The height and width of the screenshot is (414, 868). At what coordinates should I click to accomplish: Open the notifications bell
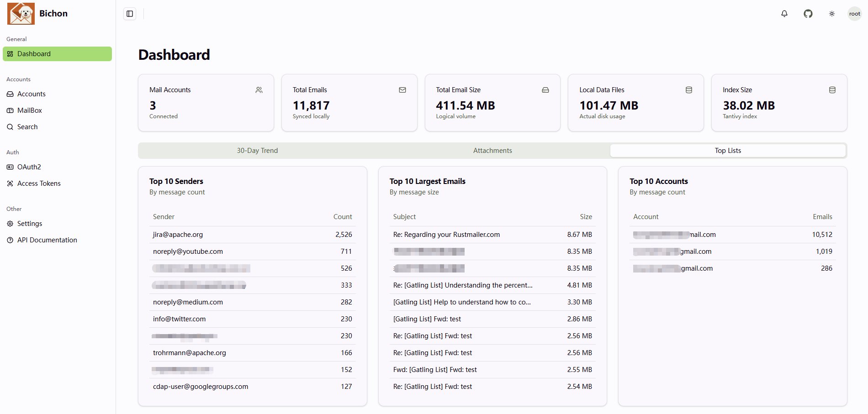pos(784,14)
